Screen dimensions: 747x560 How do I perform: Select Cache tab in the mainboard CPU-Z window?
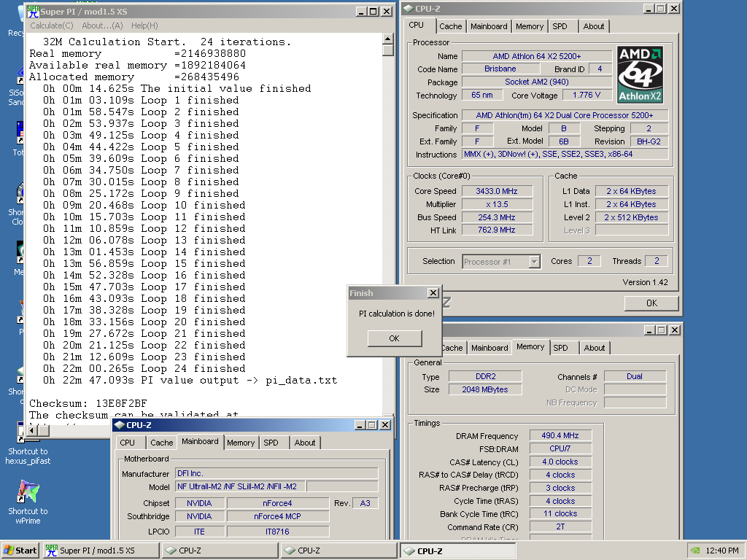(161, 443)
